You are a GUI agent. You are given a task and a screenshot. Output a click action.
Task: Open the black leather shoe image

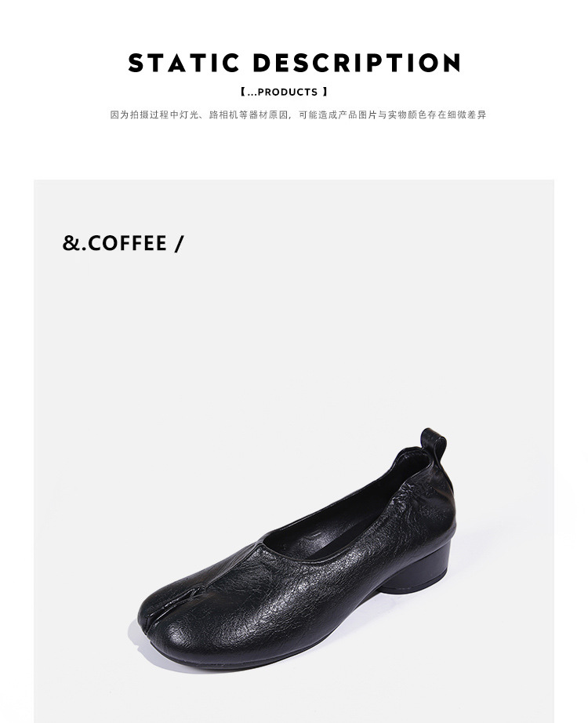coord(296,549)
